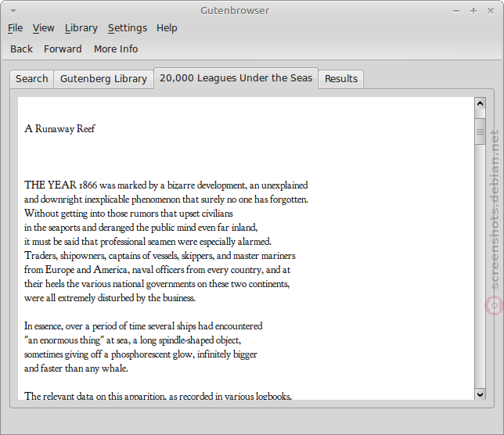Click the More Info toolbar button
This screenshot has width=504, height=435.
116,49
